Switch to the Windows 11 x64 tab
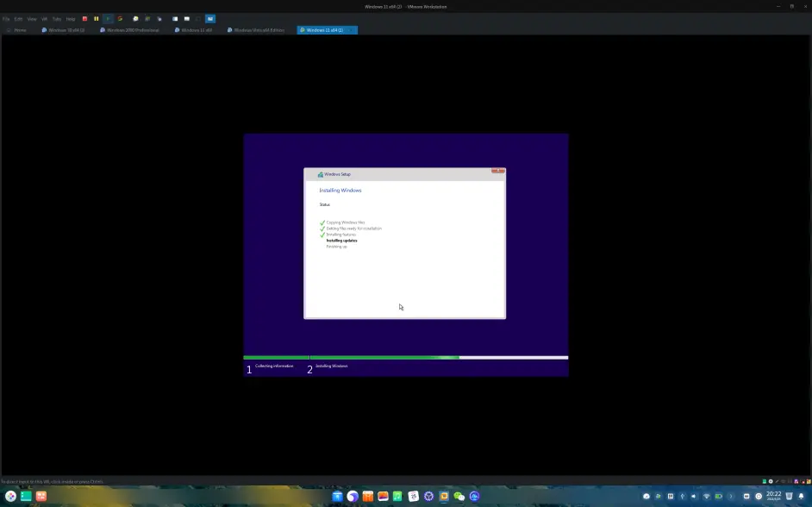Image resolution: width=812 pixels, height=507 pixels. (193, 30)
